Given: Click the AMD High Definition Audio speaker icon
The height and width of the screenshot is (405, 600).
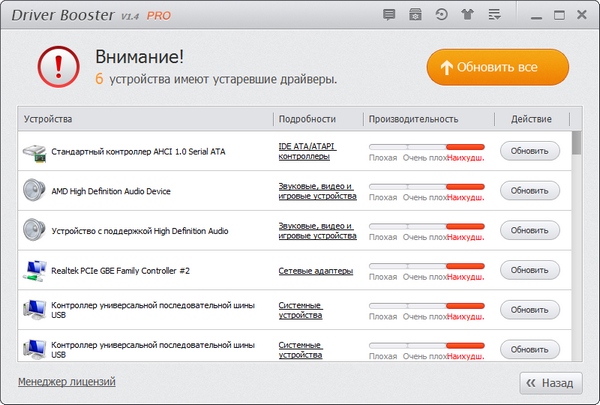Looking at the screenshot, I should coord(33,191).
